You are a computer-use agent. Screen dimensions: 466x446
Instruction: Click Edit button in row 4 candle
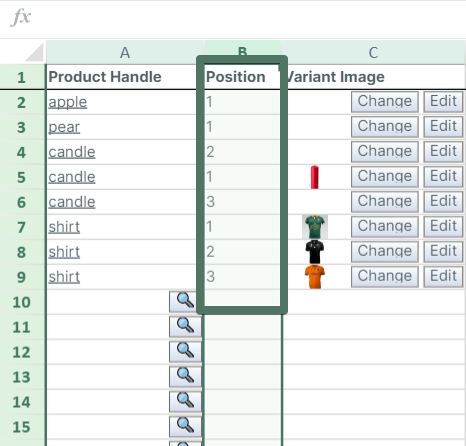pyautogui.click(x=443, y=152)
